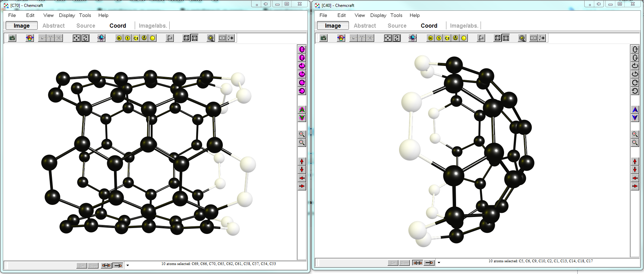Click the globe orbit icon in C40 window
Screen dimensions: 644x274
pyautogui.click(x=413, y=38)
